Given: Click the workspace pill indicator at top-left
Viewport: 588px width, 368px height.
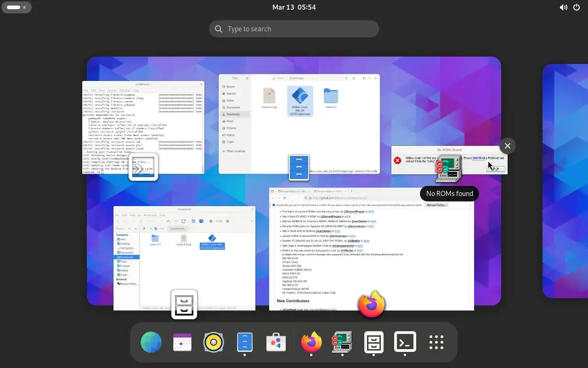Looking at the screenshot, I should 17,7.
